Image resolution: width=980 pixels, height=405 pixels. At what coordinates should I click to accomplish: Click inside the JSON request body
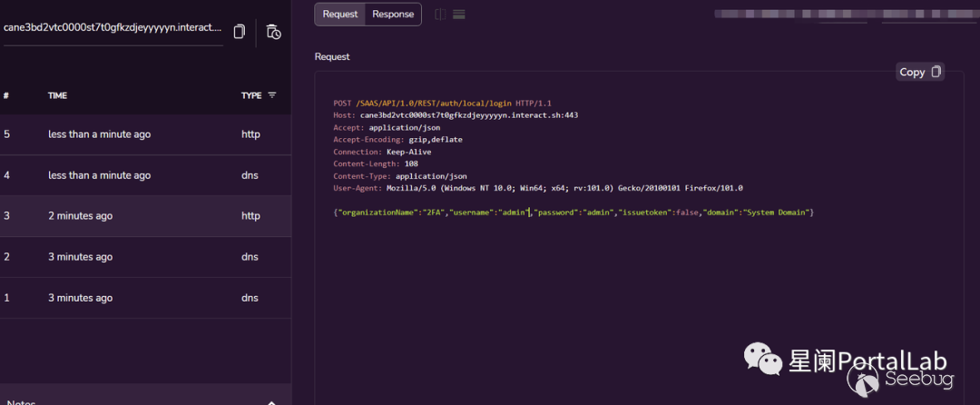pos(573,212)
